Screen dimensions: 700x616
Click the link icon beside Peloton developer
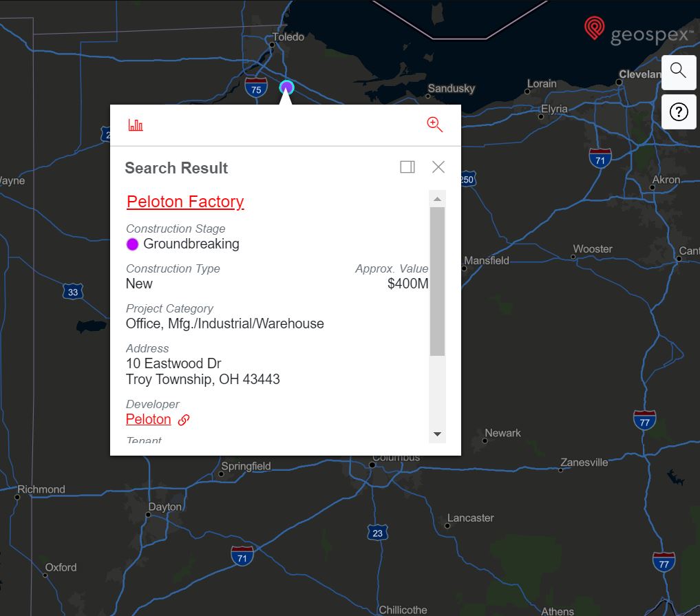coord(184,420)
